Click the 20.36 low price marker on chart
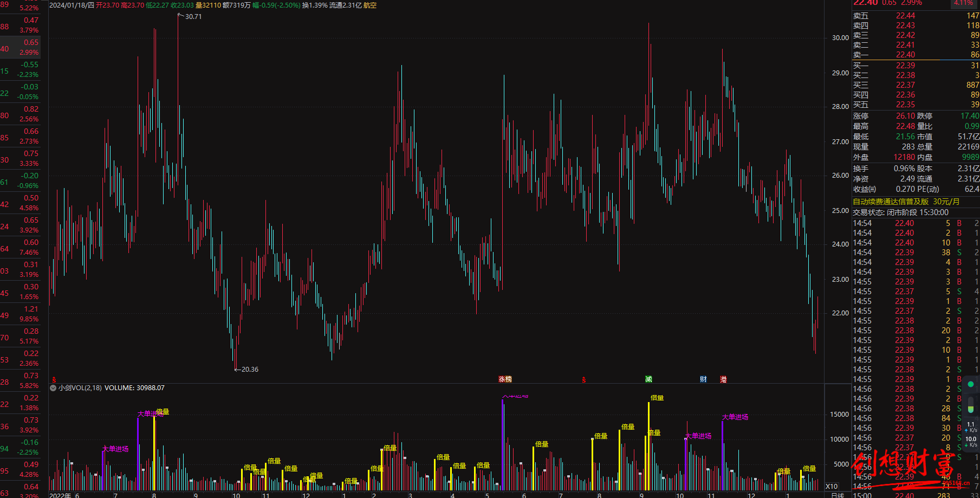The image size is (980, 498). point(250,370)
